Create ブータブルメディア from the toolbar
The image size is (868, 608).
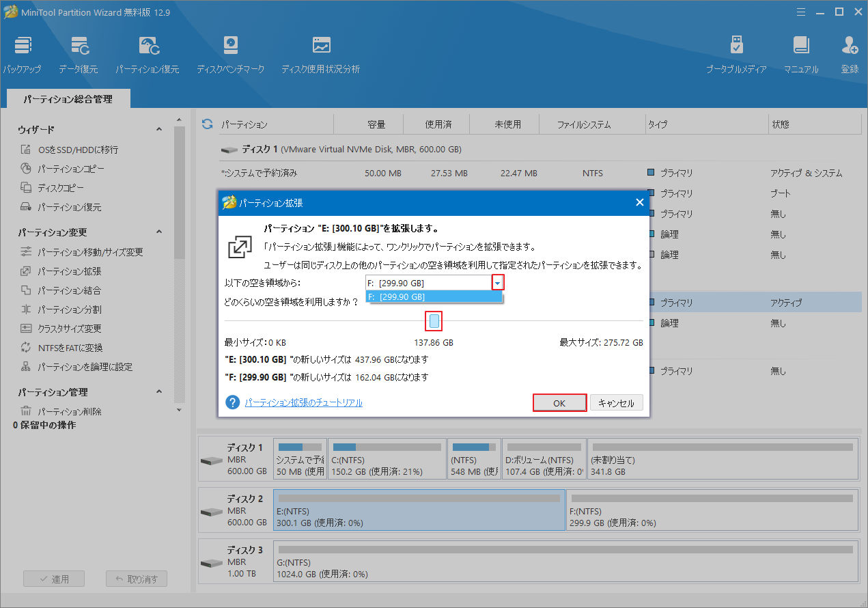point(736,55)
